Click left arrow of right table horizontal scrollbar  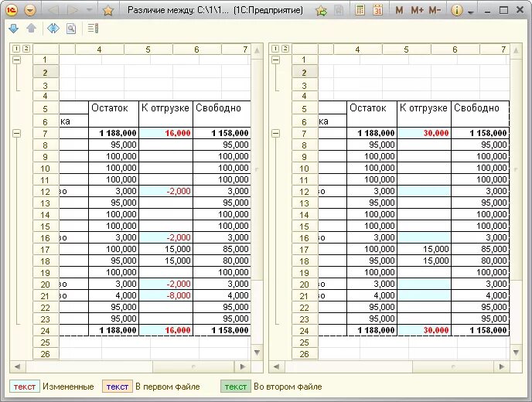(277, 366)
